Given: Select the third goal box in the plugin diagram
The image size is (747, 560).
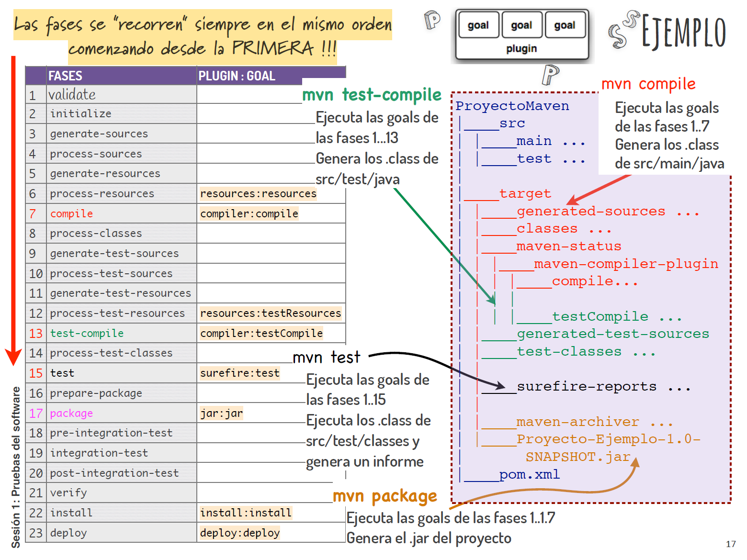Looking at the screenshot, I should point(565,25).
